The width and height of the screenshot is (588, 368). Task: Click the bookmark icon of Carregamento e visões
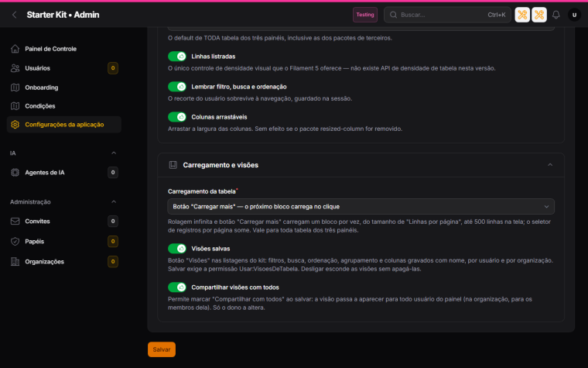(173, 165)
